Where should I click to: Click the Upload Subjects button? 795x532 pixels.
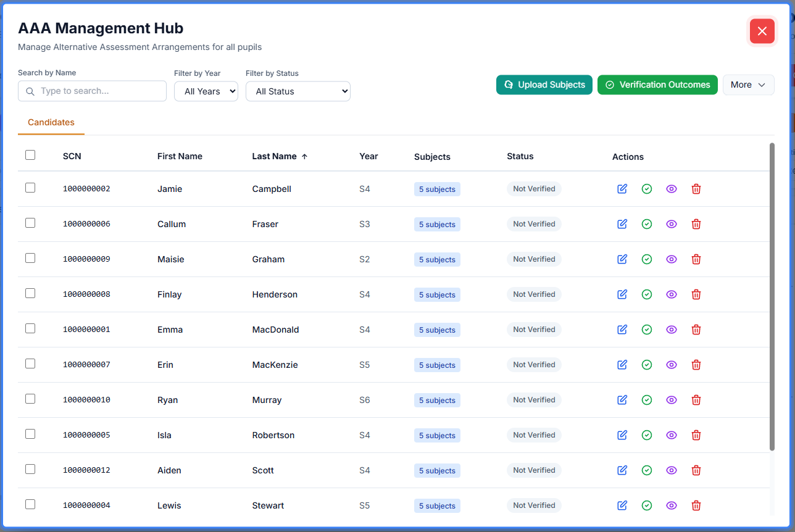click(544, 85)
